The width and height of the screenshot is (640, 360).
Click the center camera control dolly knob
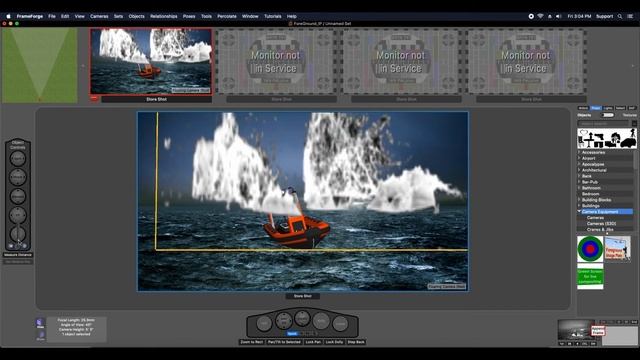click(x=302, y=318)
